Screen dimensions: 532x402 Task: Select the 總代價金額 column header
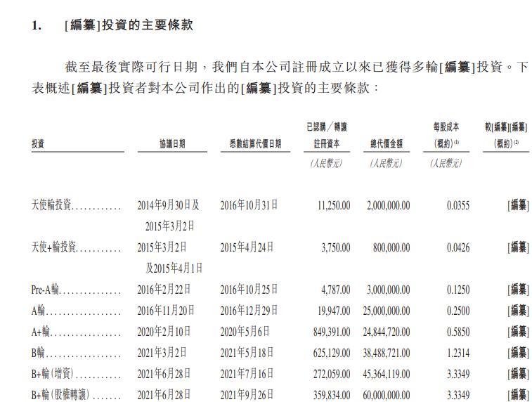[x=387, y=143]
